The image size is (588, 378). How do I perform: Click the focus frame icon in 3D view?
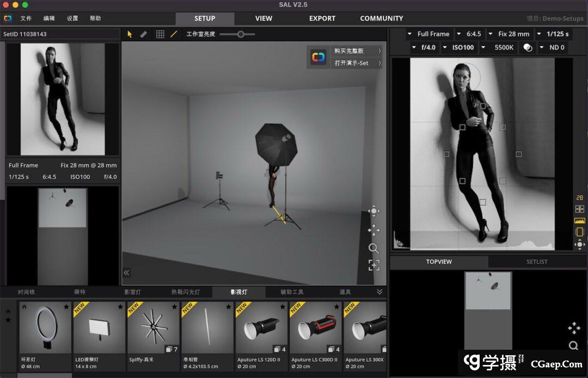373,265
